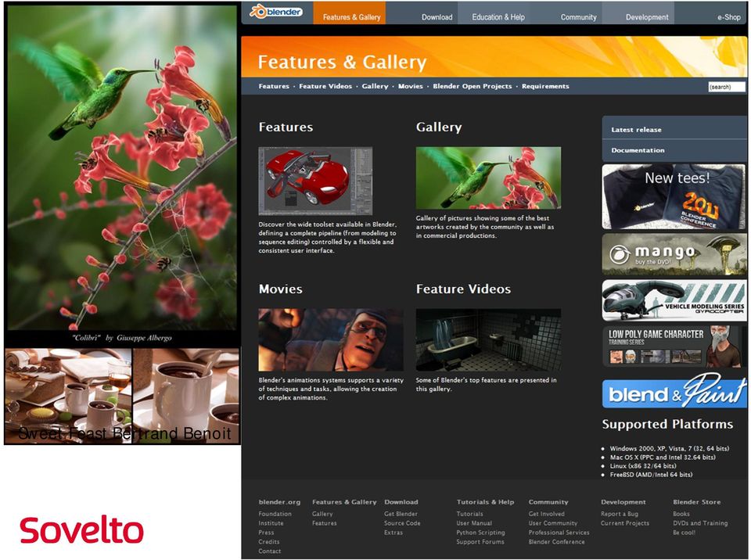Viewport: 751px width, 560px height.
Task: Click the blend & Paint banner
Action: (x=674, y=393)
